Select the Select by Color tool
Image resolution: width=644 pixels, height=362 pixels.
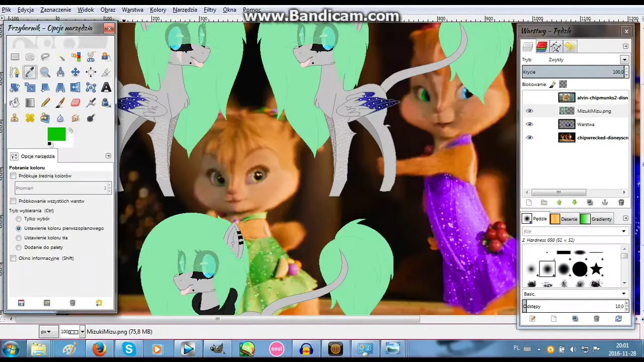point(75,57)
